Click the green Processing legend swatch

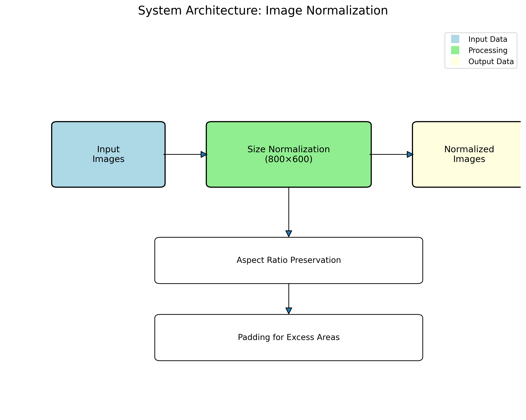(455, 50)
